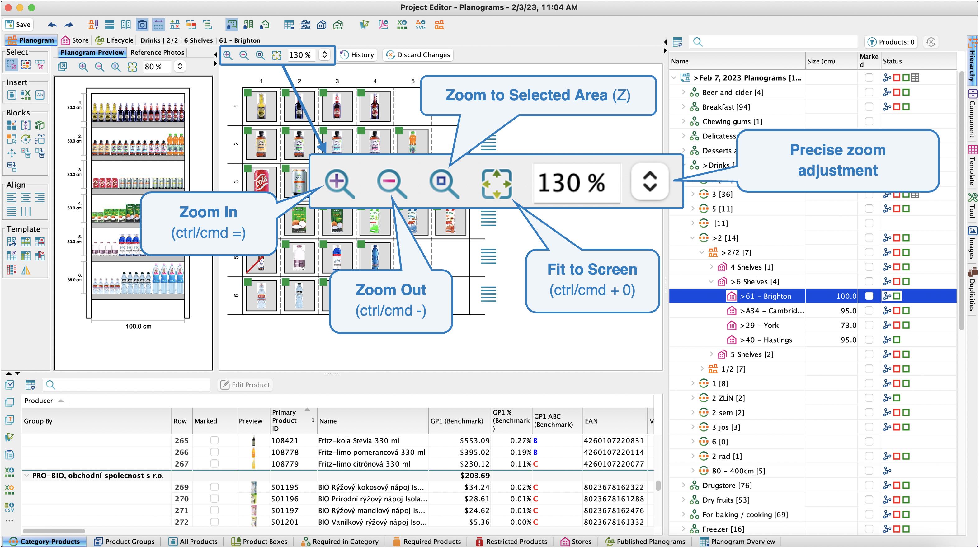Image resolution: width=980 pixels, height=549 pixels.
Task: Tick the Marked checkbox for Breakfast [94]
Action: 869,106
